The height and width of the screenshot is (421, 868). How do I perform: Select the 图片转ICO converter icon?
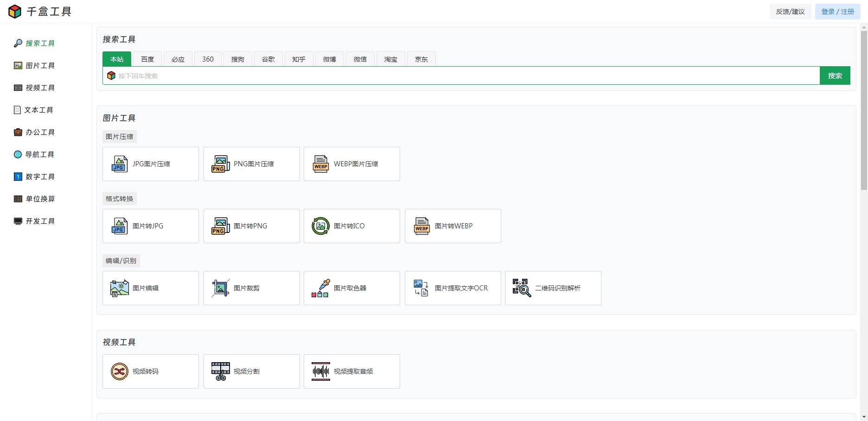[320, 226]
